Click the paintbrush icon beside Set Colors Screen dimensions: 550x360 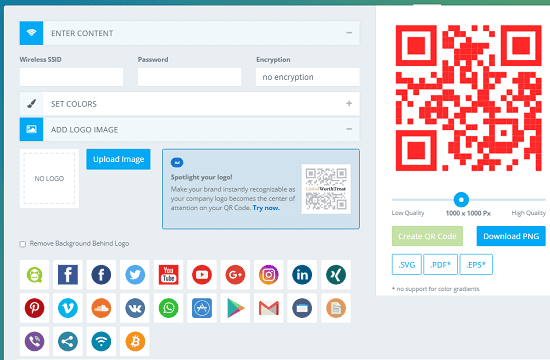31,104
